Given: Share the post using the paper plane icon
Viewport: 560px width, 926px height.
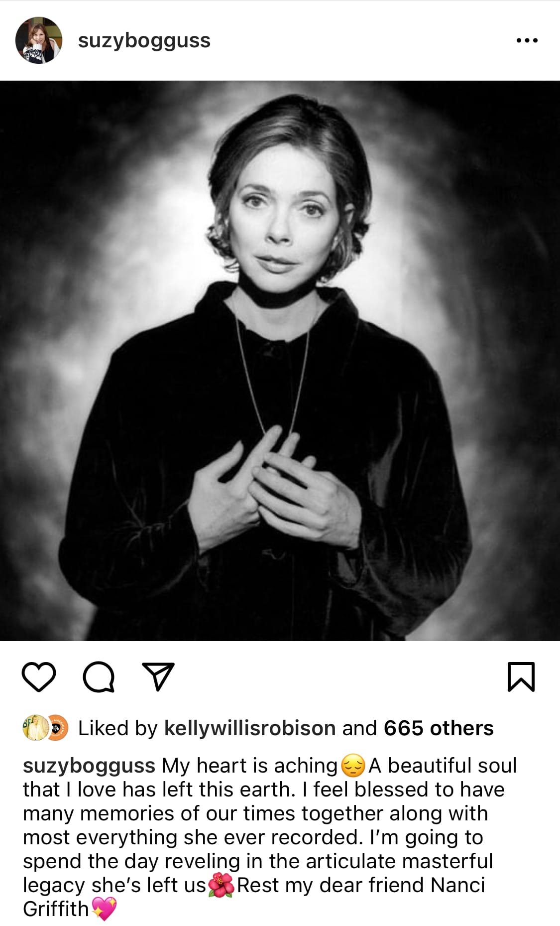Looking at the screenshot, I should (158, 676).
